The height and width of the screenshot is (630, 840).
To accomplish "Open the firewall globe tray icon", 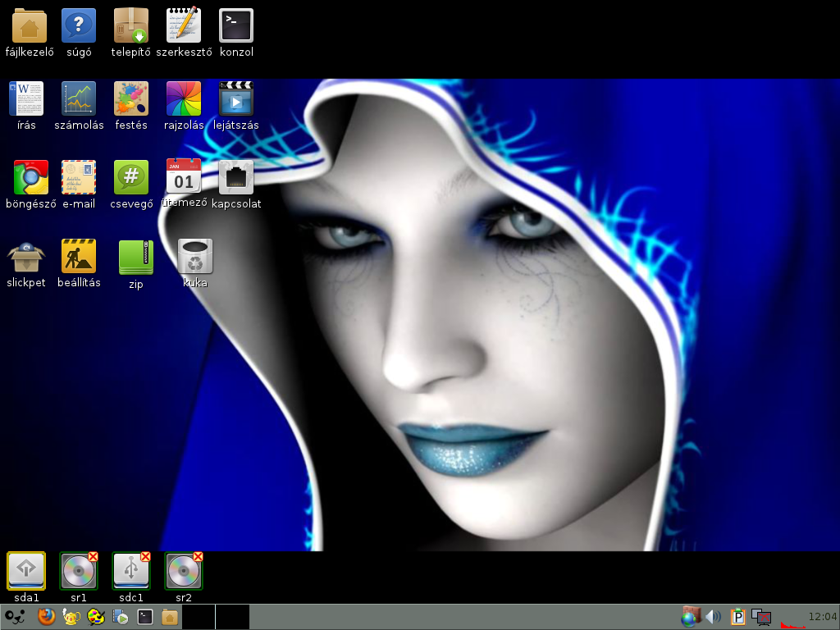I will click(x=691, y=617).
